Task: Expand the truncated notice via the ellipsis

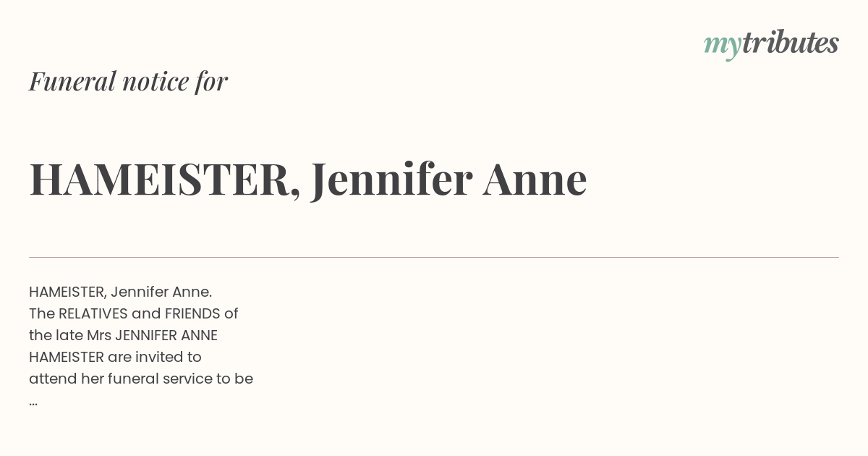Action: point(33,402)
